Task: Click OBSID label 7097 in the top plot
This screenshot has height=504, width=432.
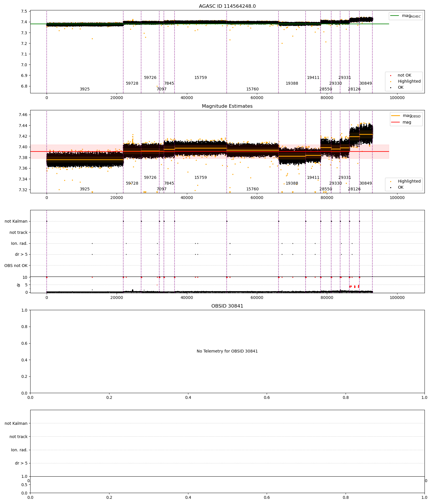Action: click(x=162, y=89)
